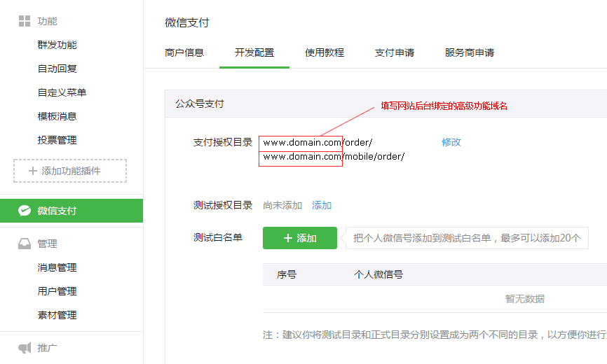Click the 微信支付 green chat icon

tap(25, 211)
